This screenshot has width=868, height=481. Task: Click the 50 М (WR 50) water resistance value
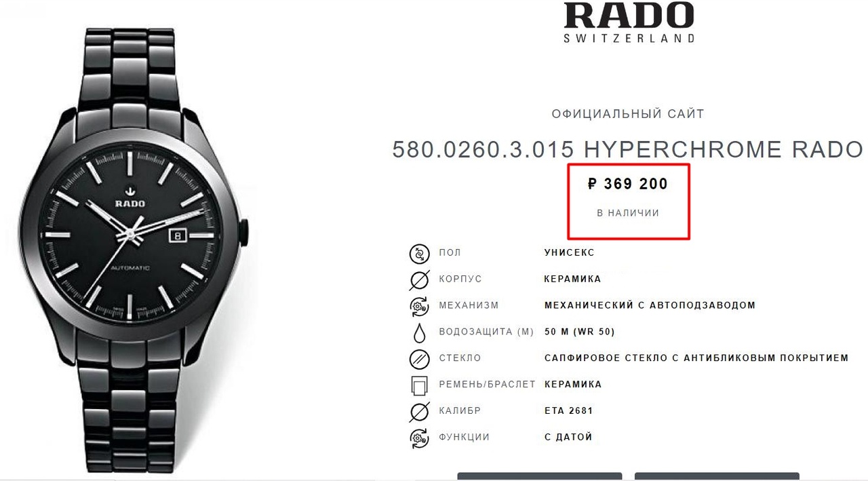tap(580, 332)
